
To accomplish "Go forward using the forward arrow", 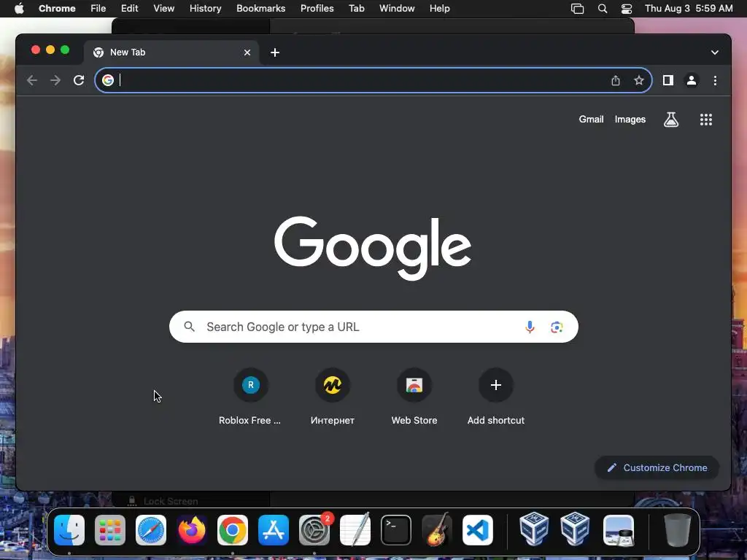I will click(55, 80).
